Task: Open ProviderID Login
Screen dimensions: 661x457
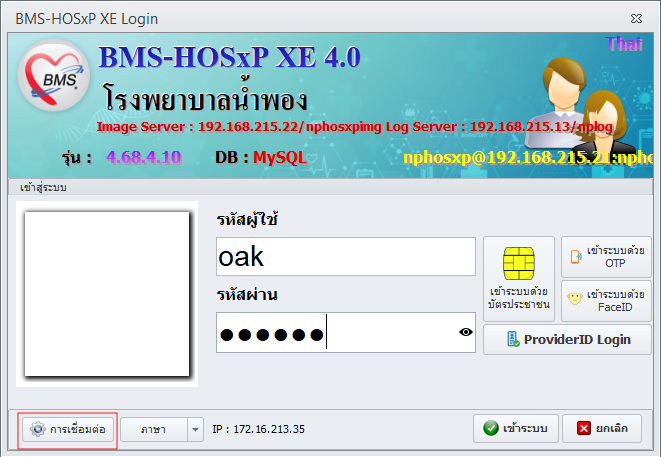Action: [x=567, y=339]
